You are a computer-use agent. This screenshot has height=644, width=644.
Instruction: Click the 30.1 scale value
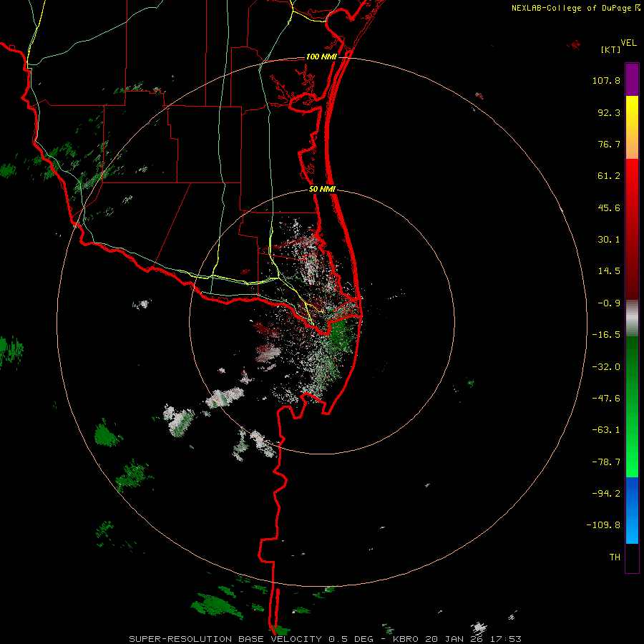609,240
